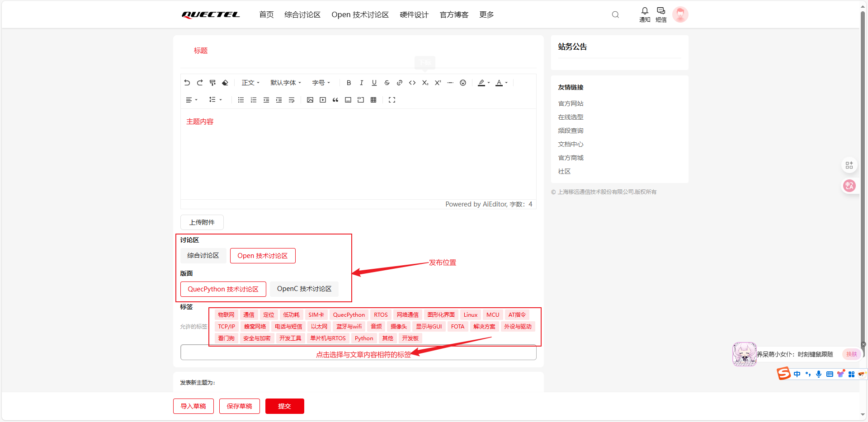This screenshot has width=868, height=422.
Task: Insert a horizontal divider line
Action: [x=450, y=83]
